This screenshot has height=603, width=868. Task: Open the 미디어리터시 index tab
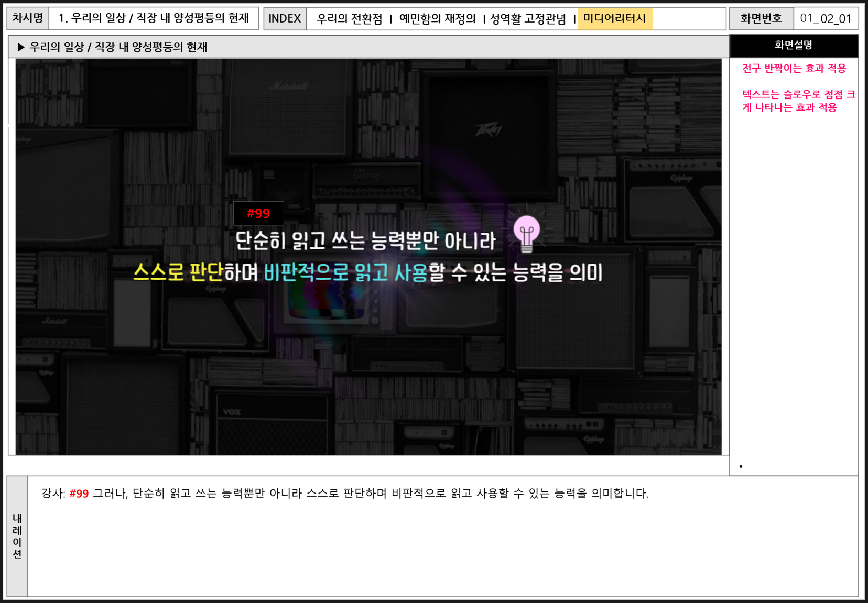[x=614, y=18]
